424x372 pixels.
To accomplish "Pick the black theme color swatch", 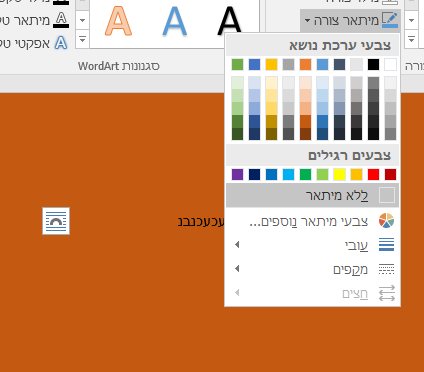I will 373,64.
